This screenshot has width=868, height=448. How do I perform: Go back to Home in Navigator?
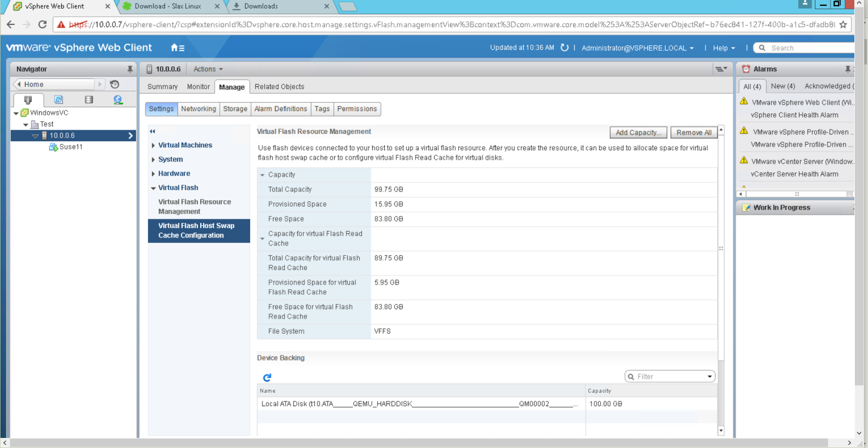(54, 84)
